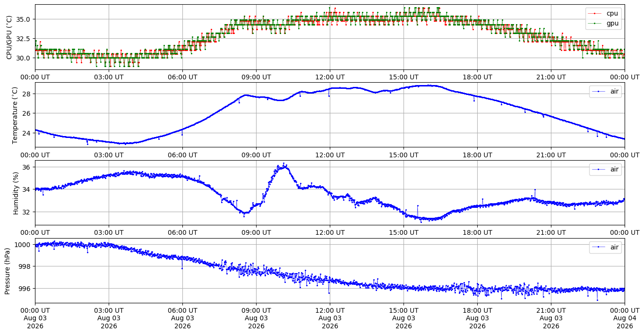Click the Pressure (hPa) axis label

[8, 271]
